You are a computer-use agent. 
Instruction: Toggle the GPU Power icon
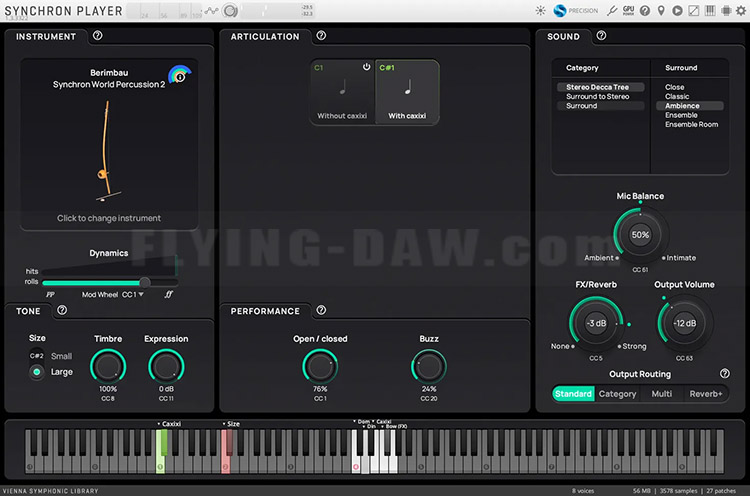(x=628, y=11)
